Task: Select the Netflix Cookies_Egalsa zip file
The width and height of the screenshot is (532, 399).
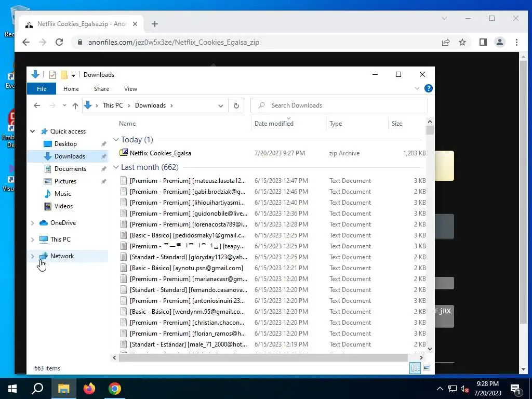Action: pyautogui.click(x=160, y=153)
